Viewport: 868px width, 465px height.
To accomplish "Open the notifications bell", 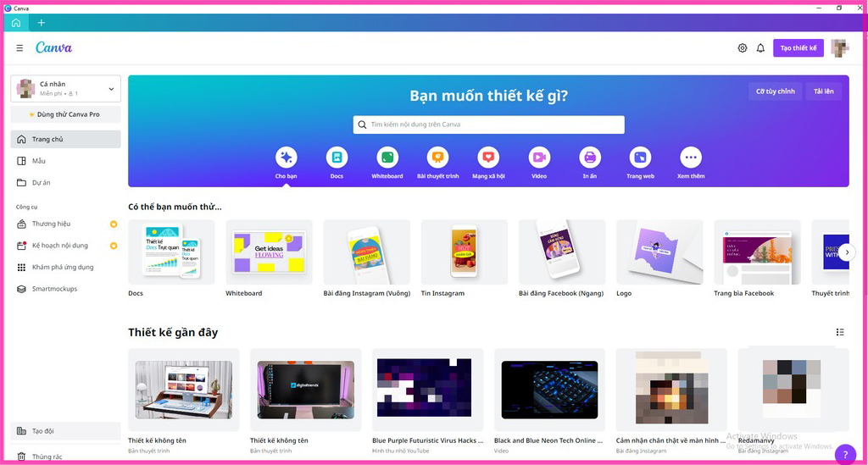I will pyautogui.click(x=760, y=48).
